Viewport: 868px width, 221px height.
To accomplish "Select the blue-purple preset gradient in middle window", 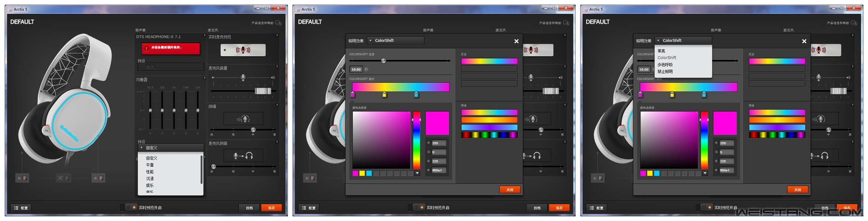I will pos(489,127).
